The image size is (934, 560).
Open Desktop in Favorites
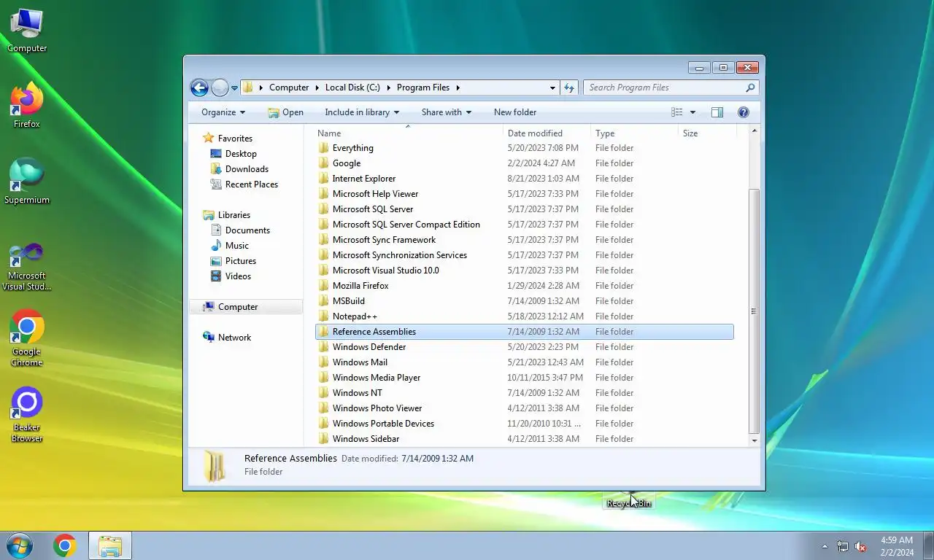click(241, 154)
